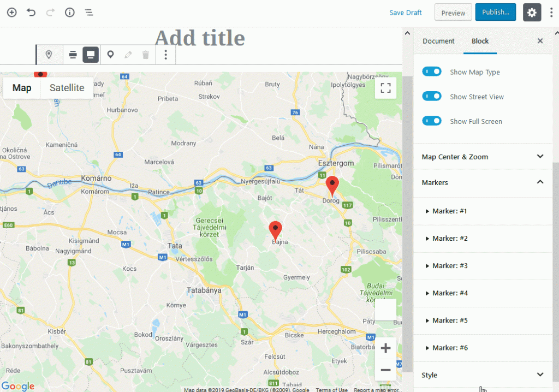Click the red marker at Bajna

(x=275, y=231)
